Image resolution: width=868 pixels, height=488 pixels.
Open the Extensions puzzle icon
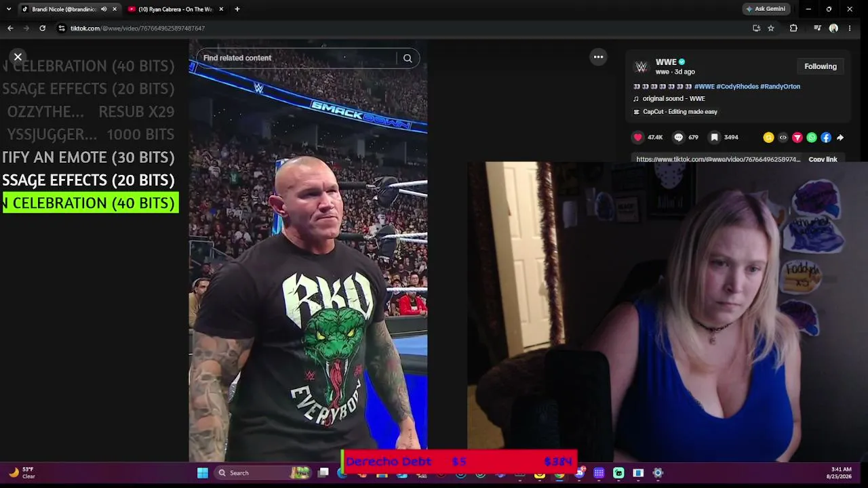pyautogui.click(x=793, y=28)
